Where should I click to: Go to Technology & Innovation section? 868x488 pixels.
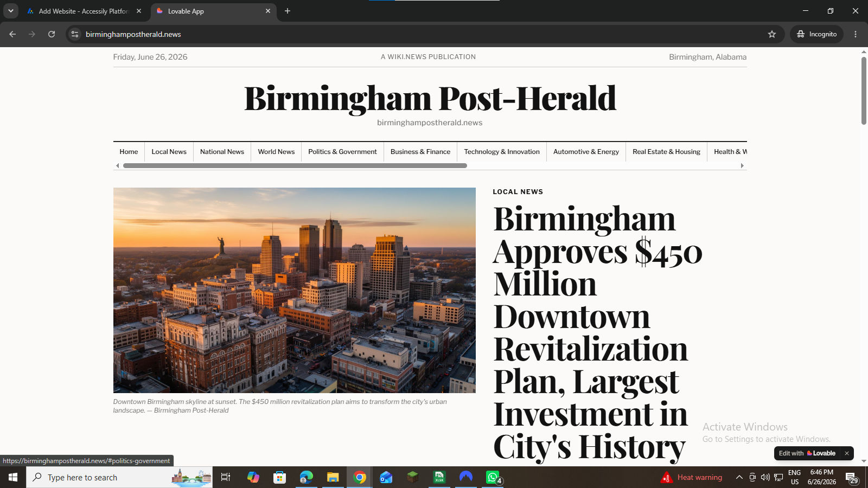coord(502,152)
